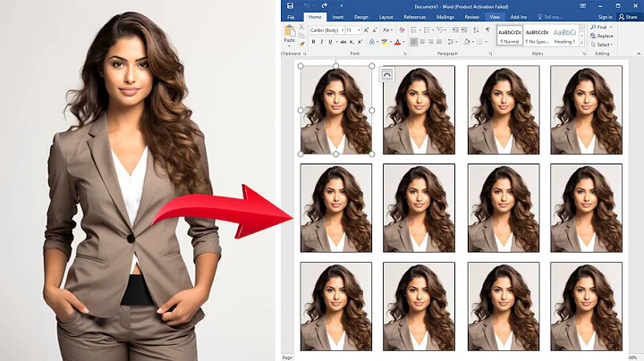Set Center paragraph alignment

422,42
